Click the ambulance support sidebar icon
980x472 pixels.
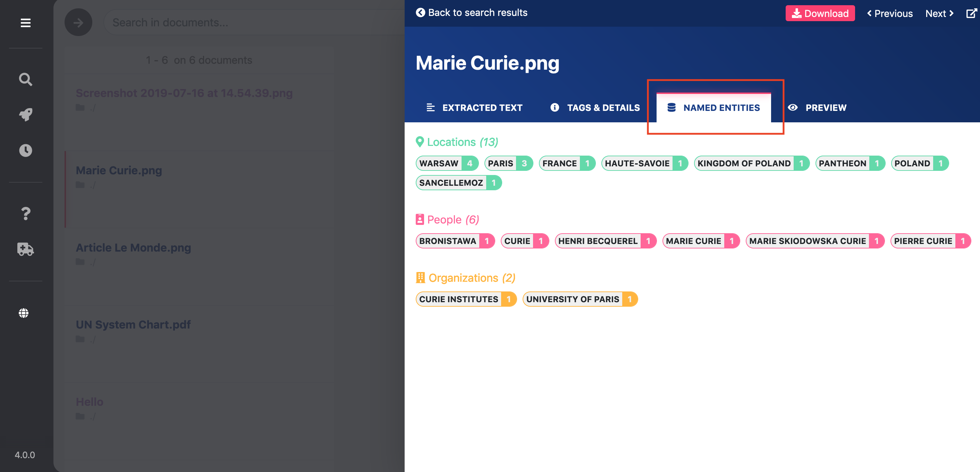(25, 249)
